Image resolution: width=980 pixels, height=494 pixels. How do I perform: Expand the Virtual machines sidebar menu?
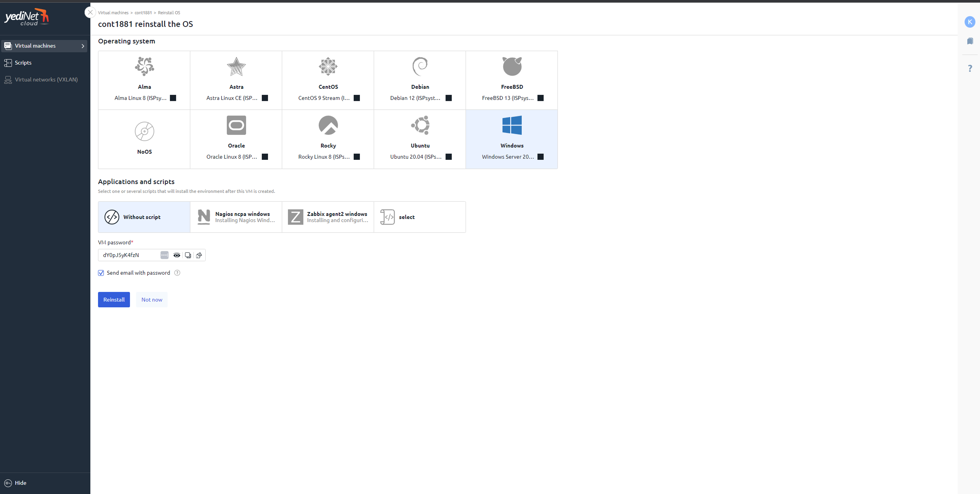click(x=45, y=46)
